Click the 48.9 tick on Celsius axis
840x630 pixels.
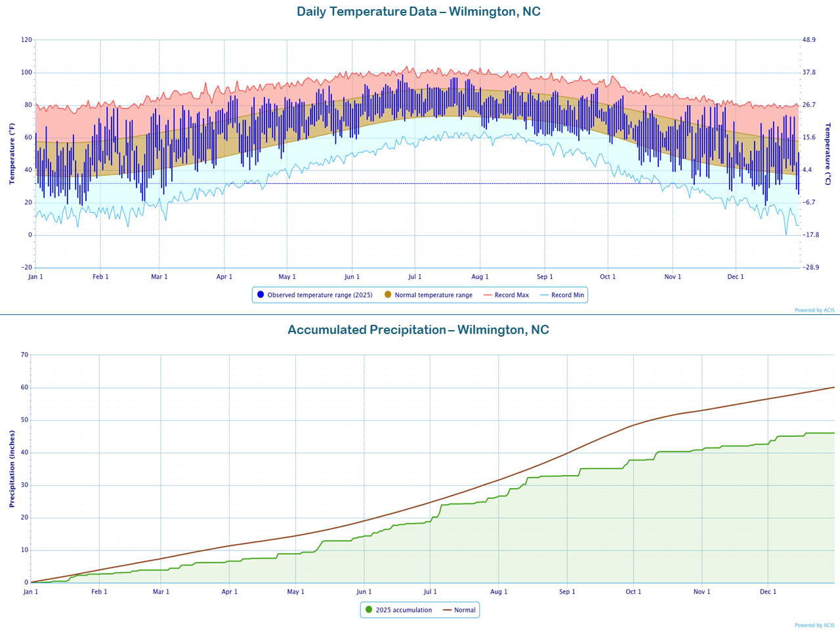pos(809,40)
